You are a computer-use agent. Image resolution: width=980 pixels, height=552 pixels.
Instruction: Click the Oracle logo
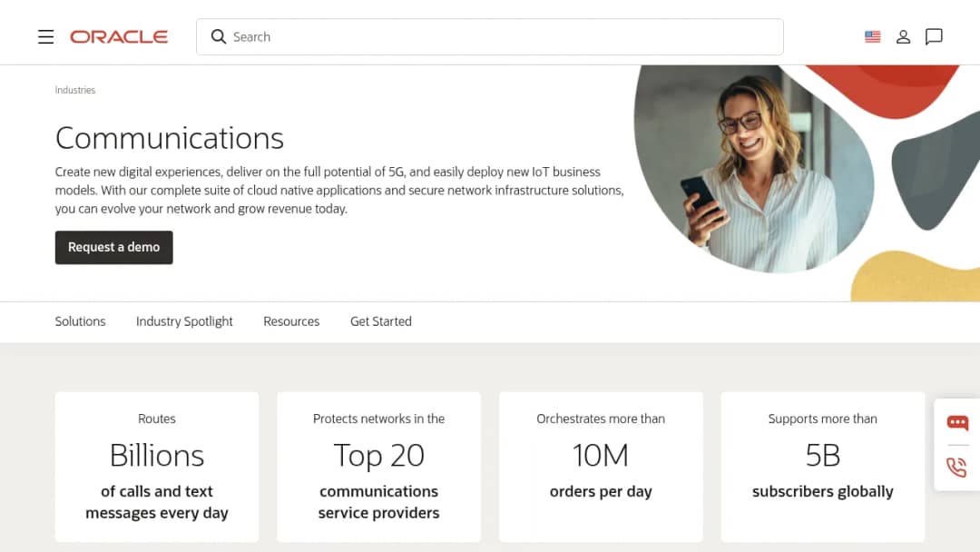pos(119,37)
